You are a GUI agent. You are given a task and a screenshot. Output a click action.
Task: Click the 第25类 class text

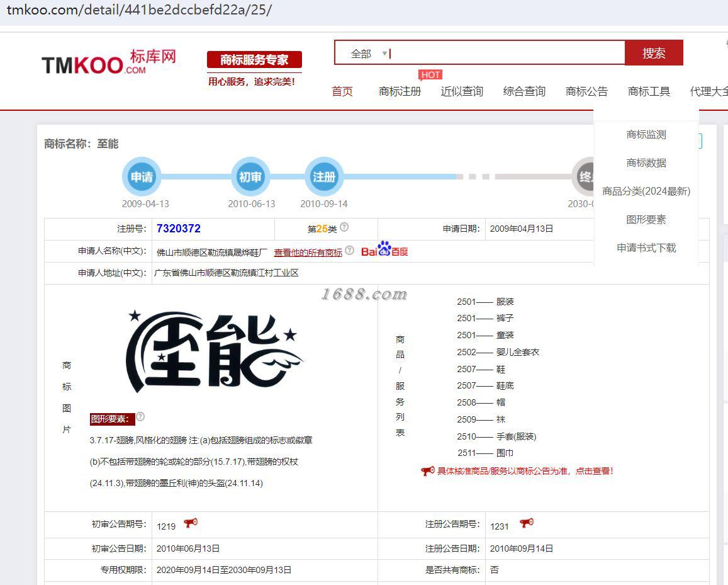coord(322,229)
